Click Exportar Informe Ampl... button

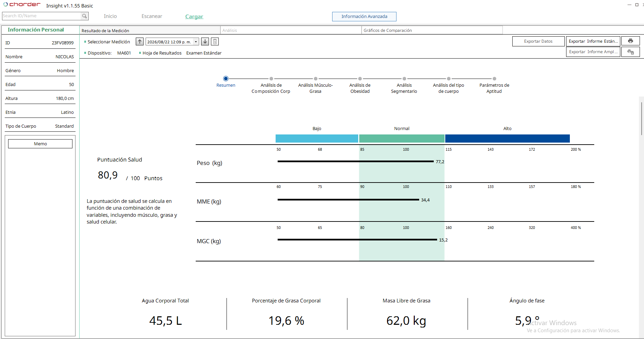point(593,52)
